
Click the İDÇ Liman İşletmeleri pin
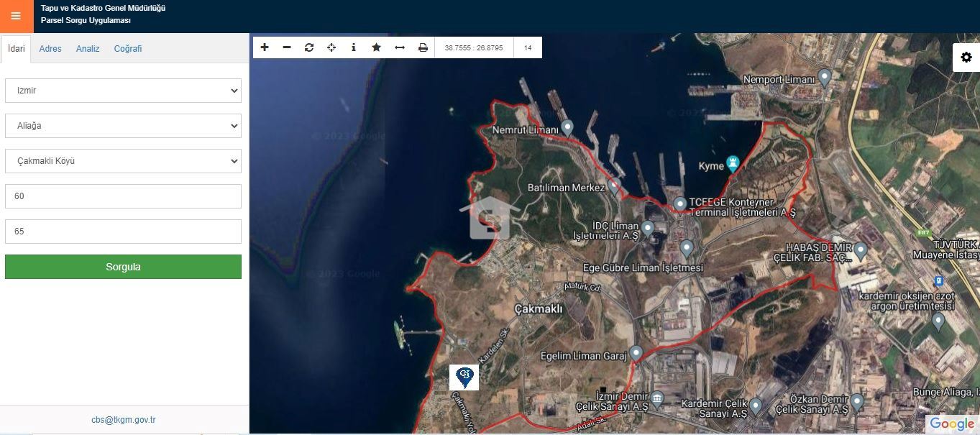pos(648,229)
